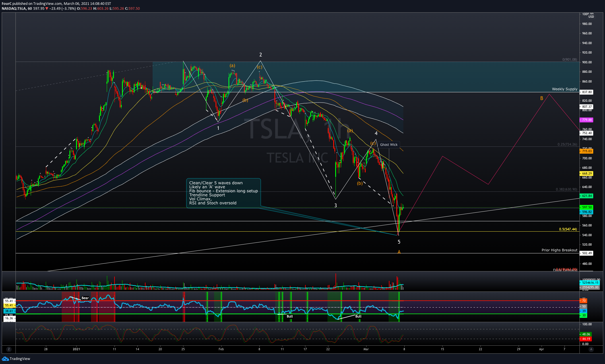Image resolution: width=605 pixels, height=364 pixels.
Task: Click the orange 'A' wave label
Action: point(399,252)
